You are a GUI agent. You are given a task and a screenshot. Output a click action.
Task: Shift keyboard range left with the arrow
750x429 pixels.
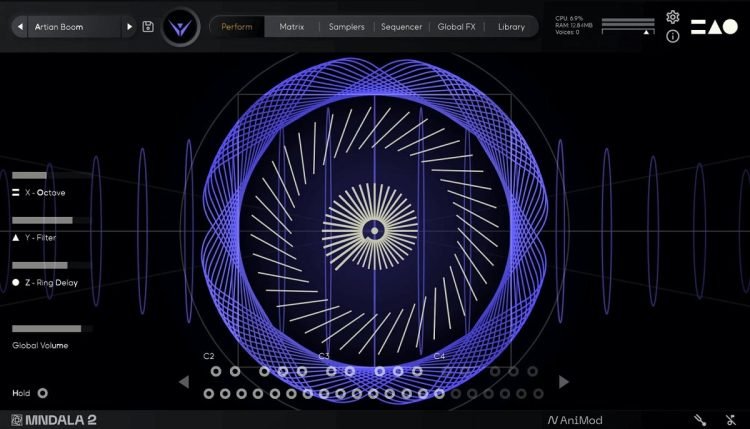click(184, 381)
